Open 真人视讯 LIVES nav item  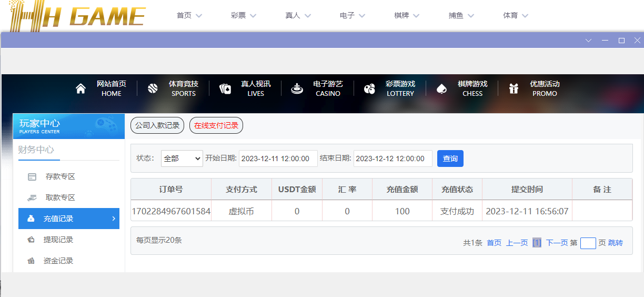[x=256, y=88]
